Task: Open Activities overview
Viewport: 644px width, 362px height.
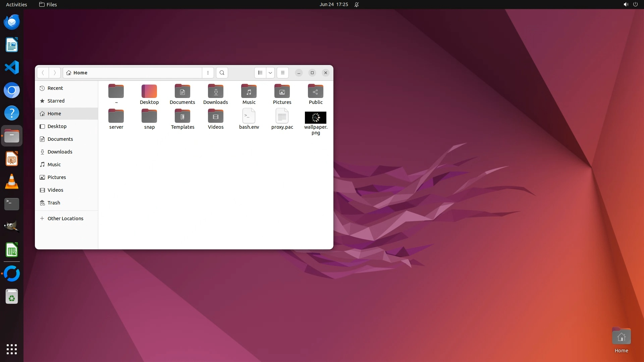Action: coord(16,4)
